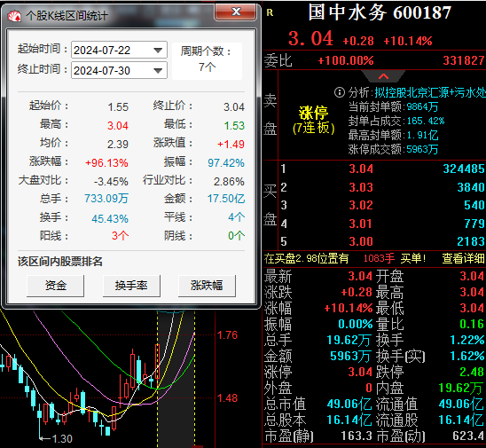Click the 委比 value +100.00%
This screenshot has width=486, height=448.
coord(346,60)
